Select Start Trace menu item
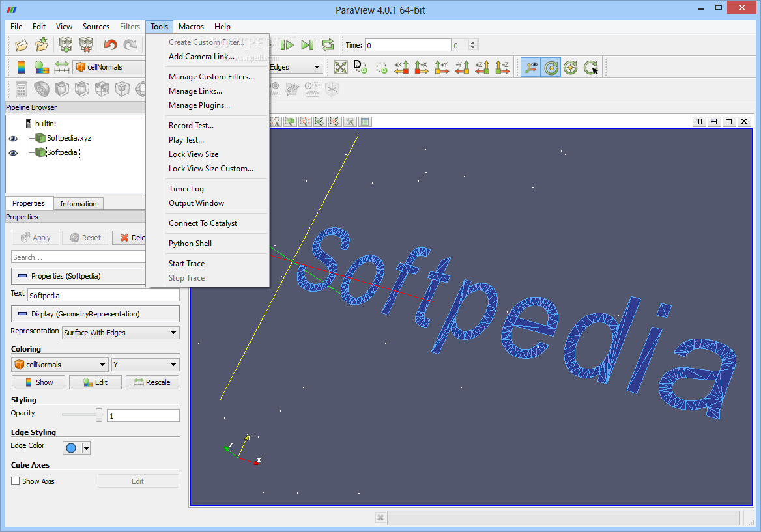 point(187,264)
